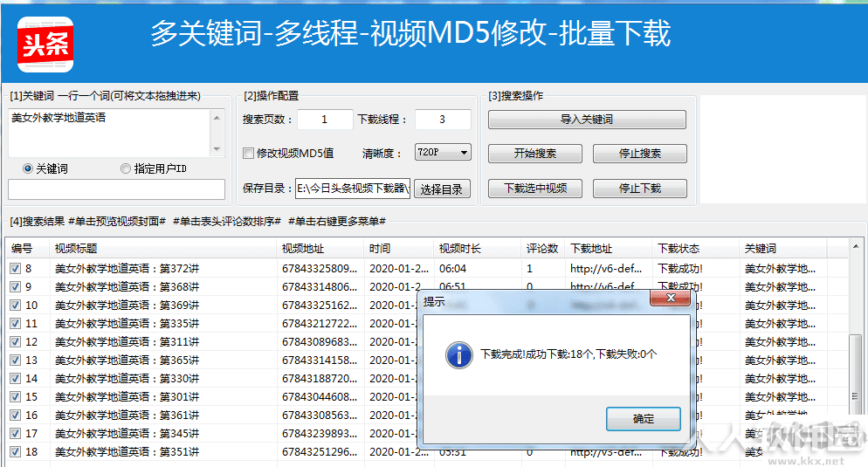Uncheck the checkbox for row 10
Viewport: 868px width, 467px height.
pyautogui.click(x=15, y=306)
